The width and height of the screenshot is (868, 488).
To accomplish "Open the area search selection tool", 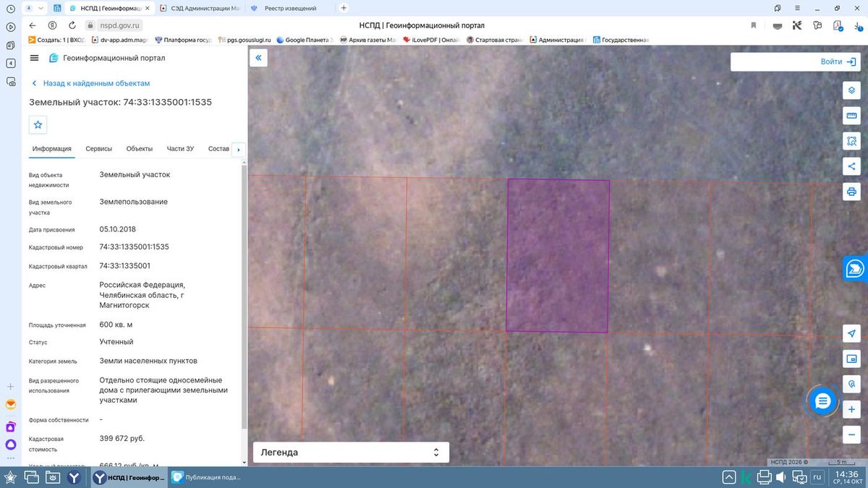I will [851, 141].
